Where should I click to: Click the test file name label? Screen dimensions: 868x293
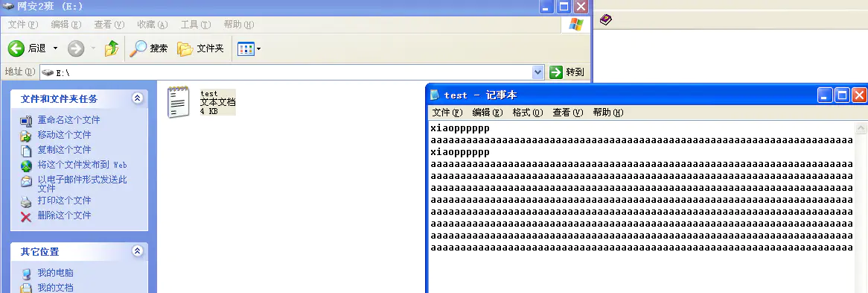pyautogui.click(x=209, y=94)
